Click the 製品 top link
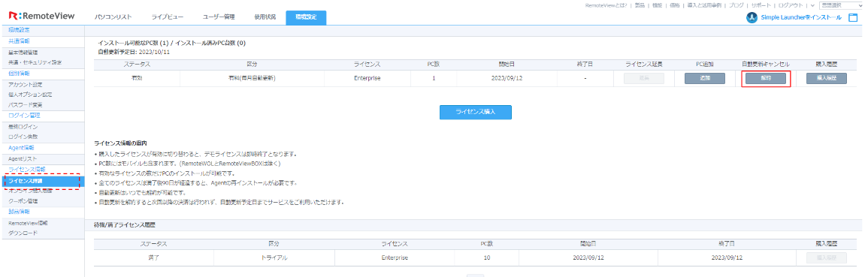 pos(640,5)
